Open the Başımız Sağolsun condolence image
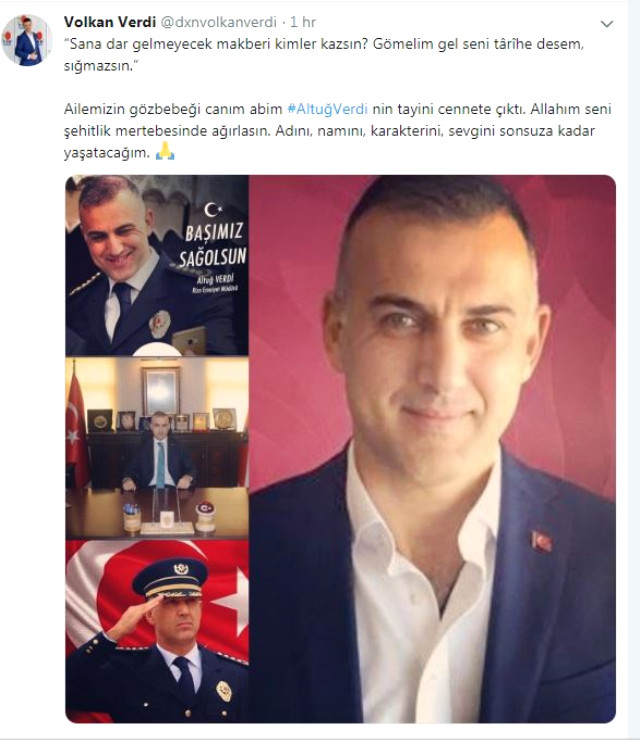Image resolution: width=640 pixels, height=743 pixels. [157, 265]
